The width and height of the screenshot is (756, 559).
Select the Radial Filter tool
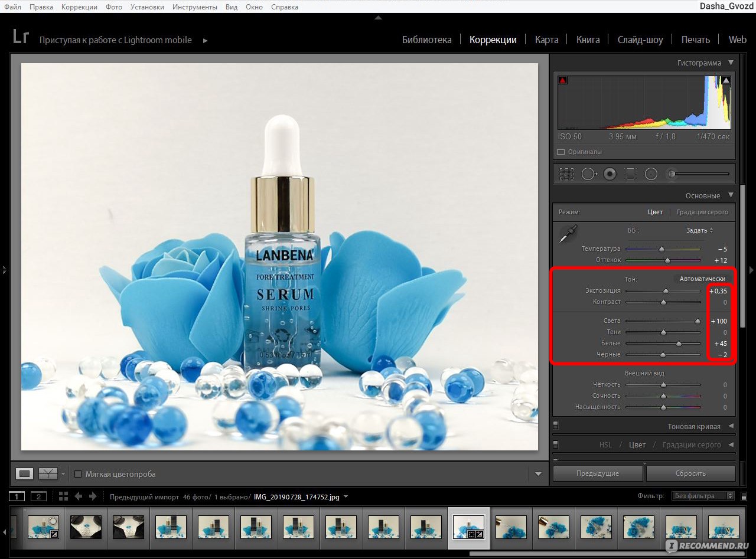coord(651,174)
